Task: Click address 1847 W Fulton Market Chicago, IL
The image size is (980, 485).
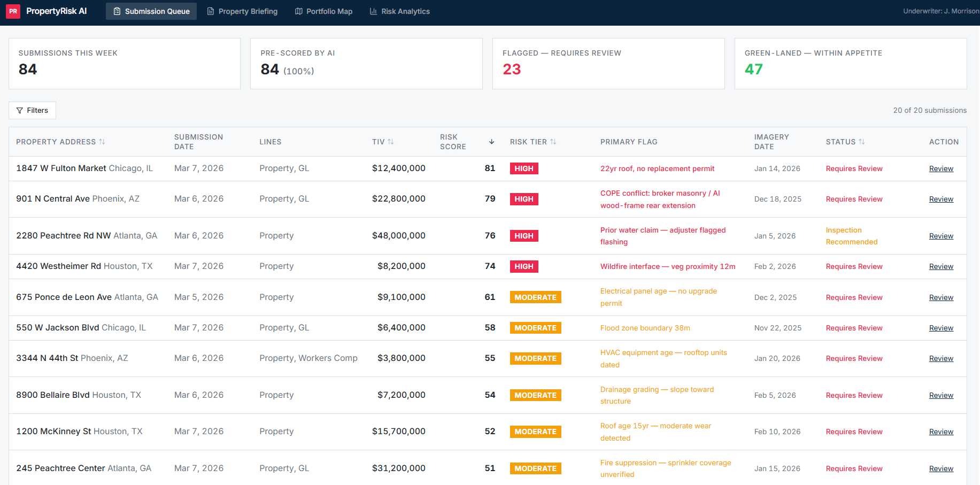Action: point(84,168)
